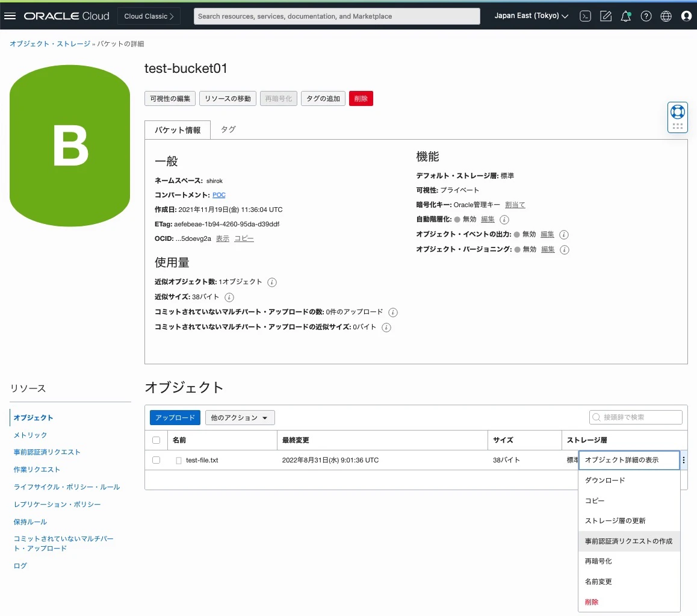
Task: Click the support lifebuoy floating icon
Action: 678,112
